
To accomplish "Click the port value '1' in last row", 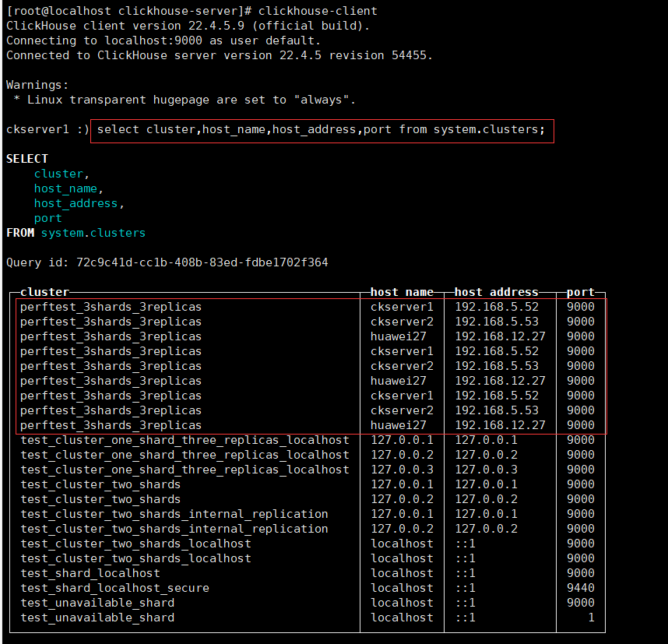I will pos(592,618).
